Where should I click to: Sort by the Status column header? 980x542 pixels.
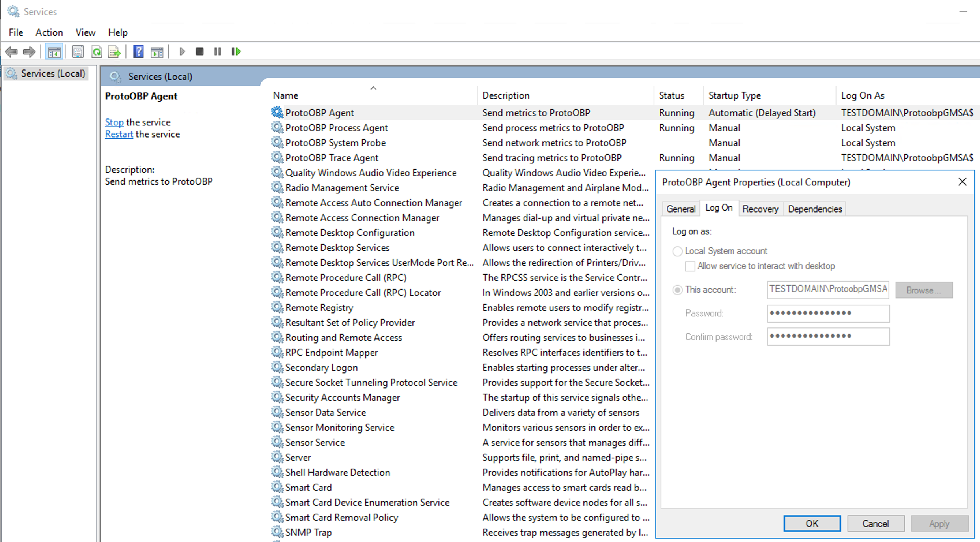[x=679, y=95]
